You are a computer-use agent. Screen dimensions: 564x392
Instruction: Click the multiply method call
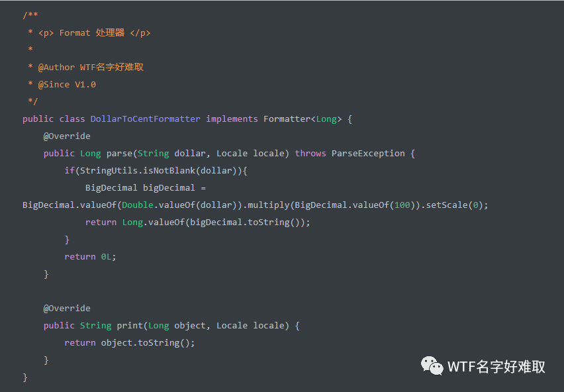[x=269, y=205]
